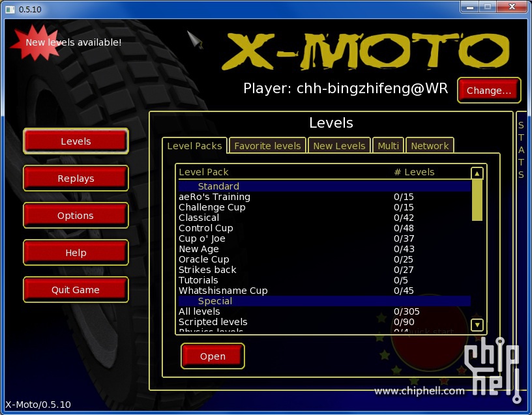Click the Standard group header
This screenshot has width=532, height=415.
coord(325,186)
